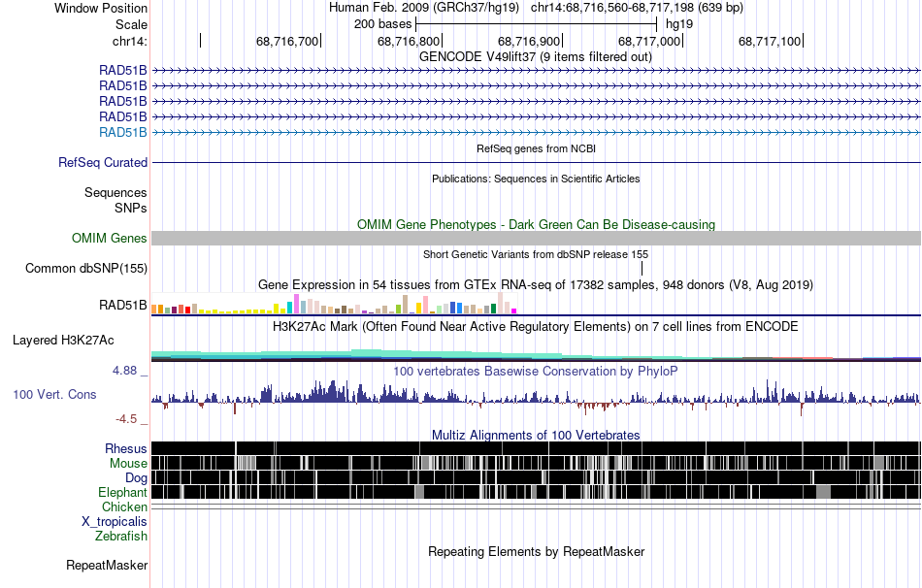Select the light-blue RAD51B transcript label
922x588 pixels.
point(123,132)
